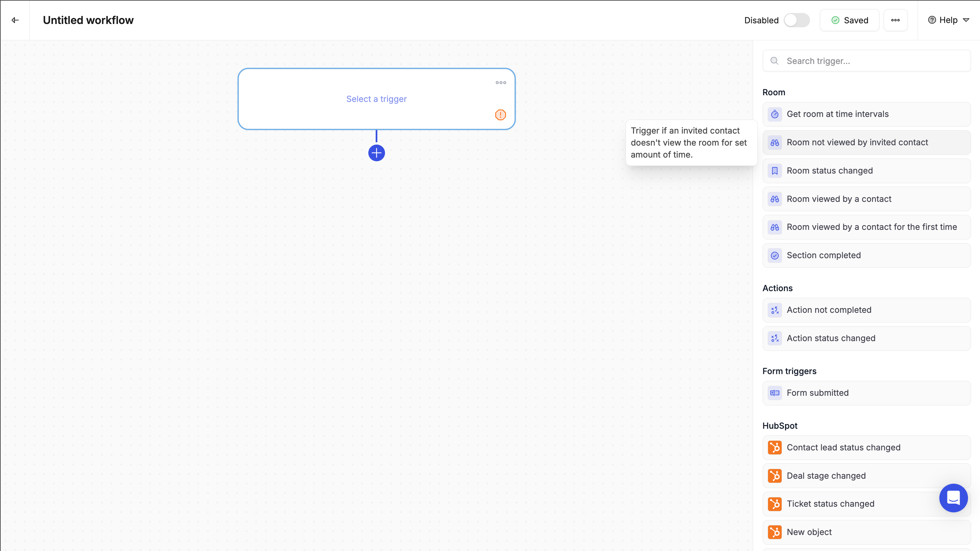Click the bookmark icon for Room status changed
Viewport: 980px width, 551px height.
click(x=775, y=171)
